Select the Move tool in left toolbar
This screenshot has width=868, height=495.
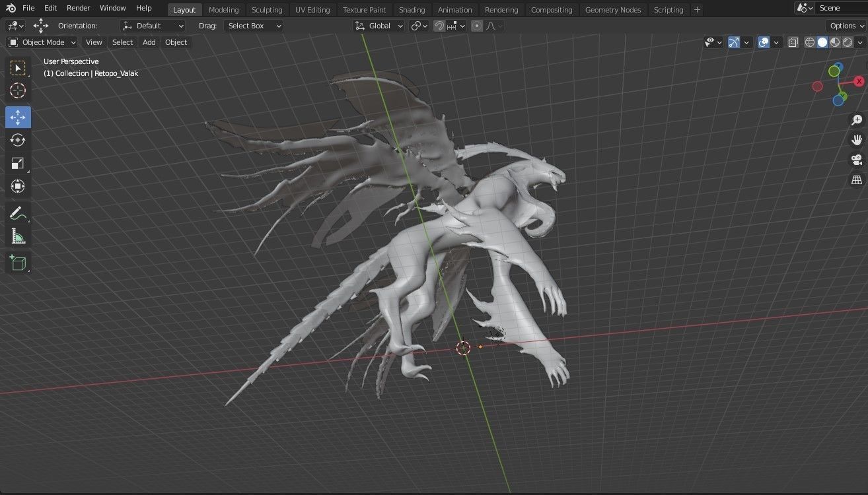18,117
